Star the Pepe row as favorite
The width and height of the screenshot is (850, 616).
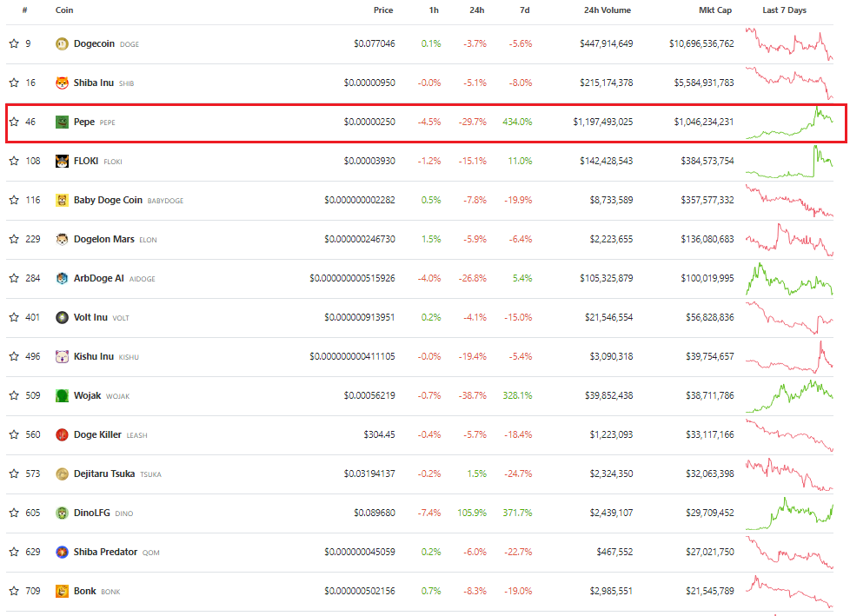pyautogui.click(x=14, y=122)
